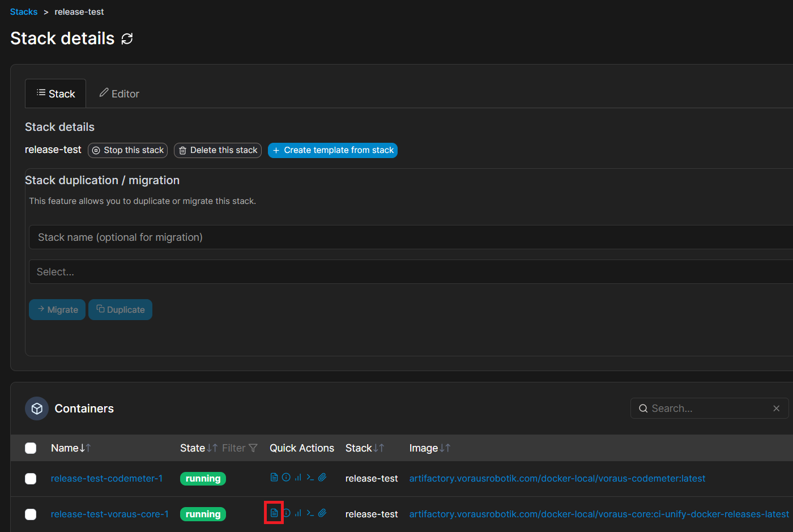Open logs for release-test-voraus-core-1

(x=274, y=513)
